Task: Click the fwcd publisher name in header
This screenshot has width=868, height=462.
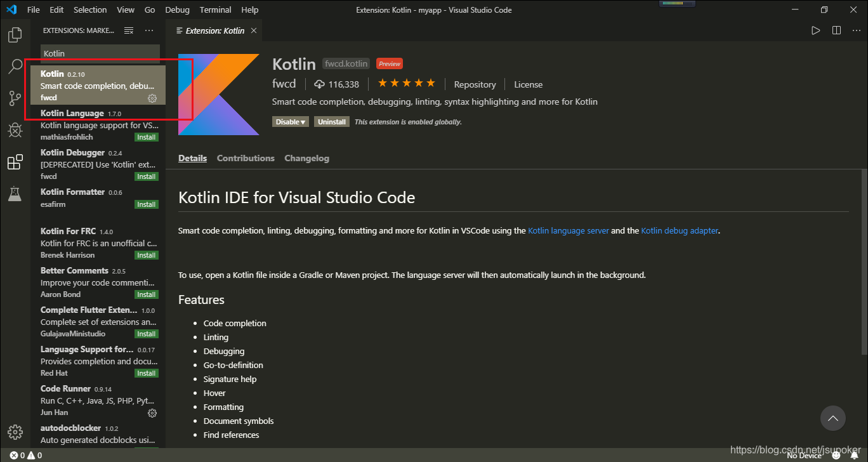Action: pos(284,84)
